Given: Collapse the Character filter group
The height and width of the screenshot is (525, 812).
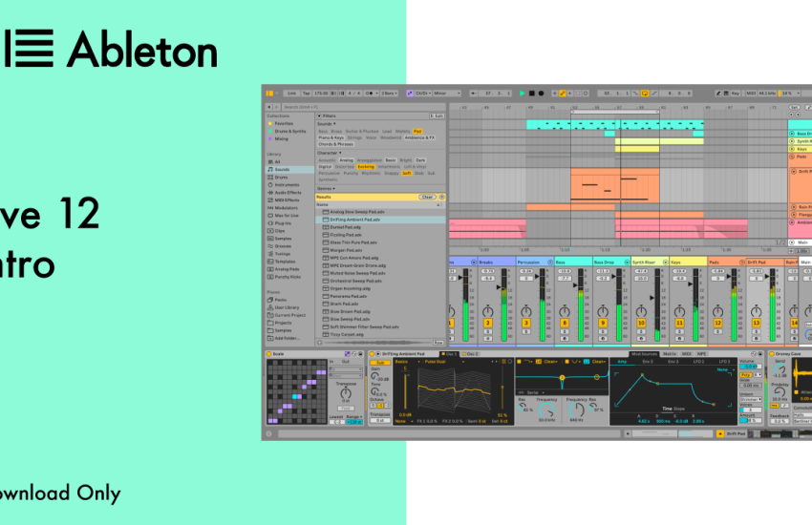Looking at the screenshot, I should coord(329,153).
